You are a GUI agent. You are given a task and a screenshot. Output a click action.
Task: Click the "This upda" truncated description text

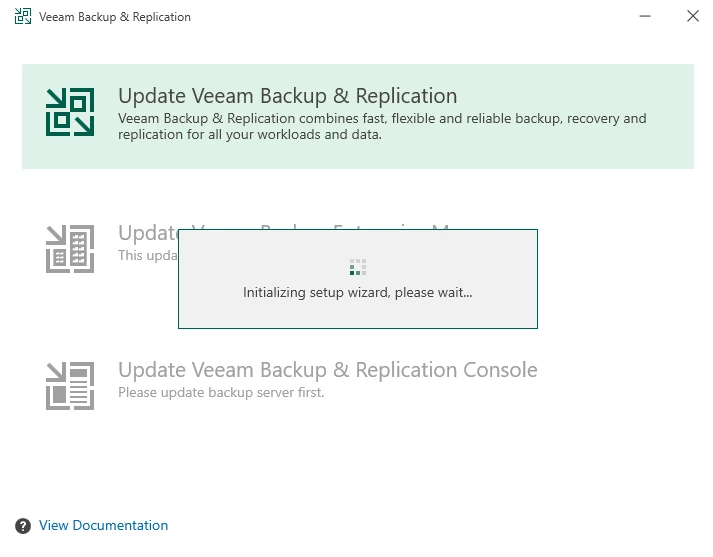point(148,256)
